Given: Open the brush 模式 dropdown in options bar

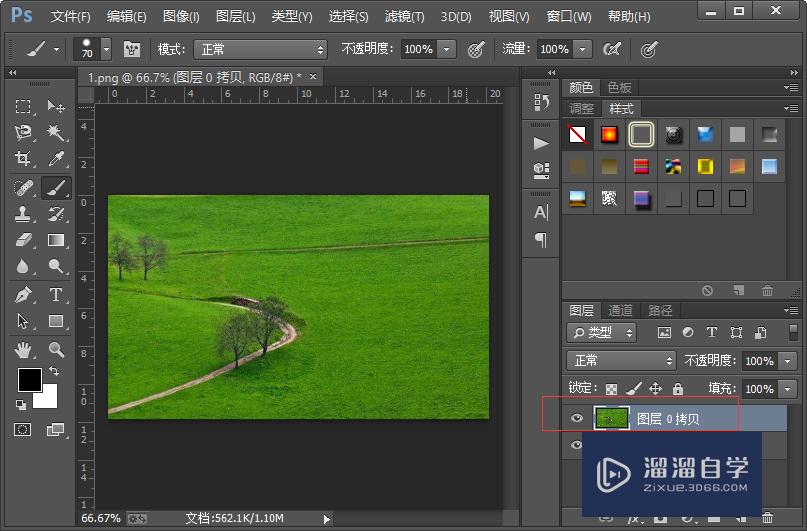Looking at the screenshot, I should (262, 49).
